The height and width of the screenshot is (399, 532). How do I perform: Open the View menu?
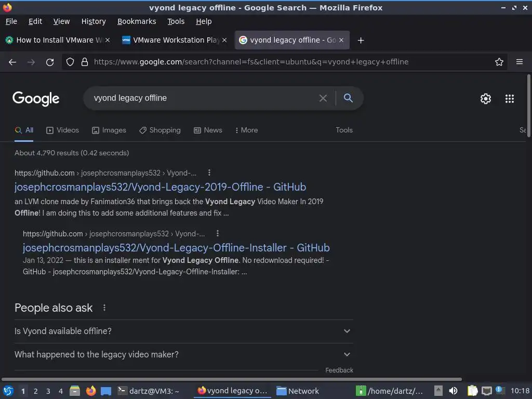(61, 21)
